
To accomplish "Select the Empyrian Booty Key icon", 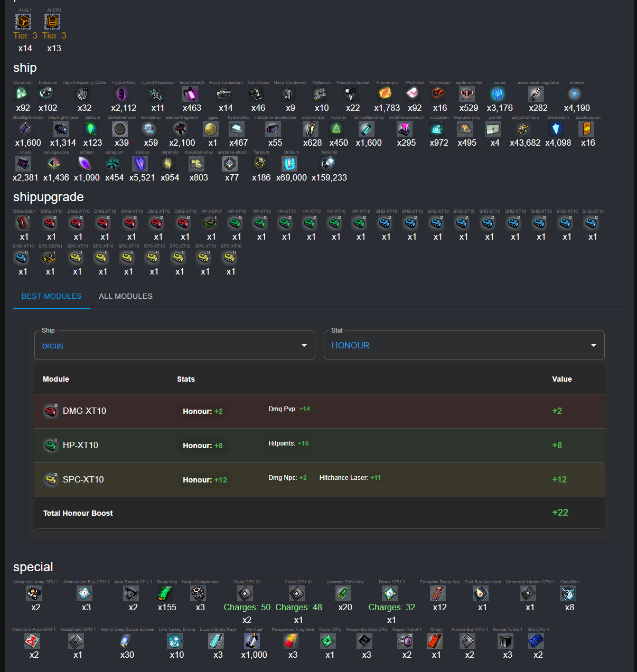I will (x=438, y=593).
